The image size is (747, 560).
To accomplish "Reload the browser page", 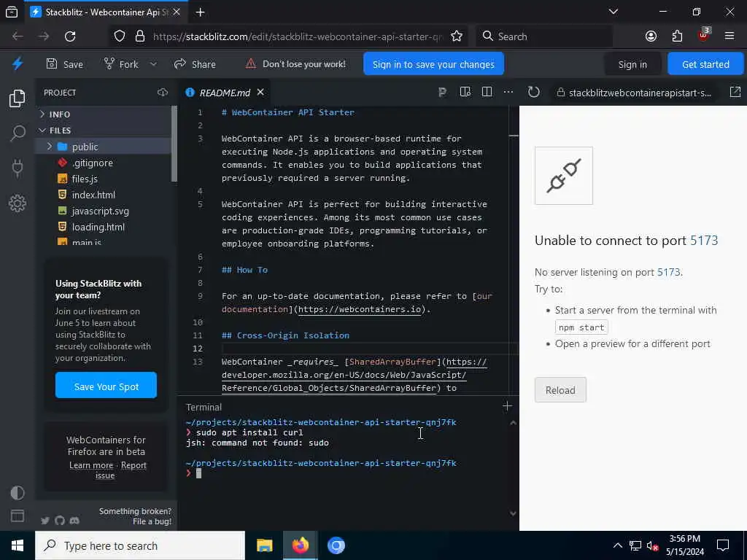I will point(70,36).
